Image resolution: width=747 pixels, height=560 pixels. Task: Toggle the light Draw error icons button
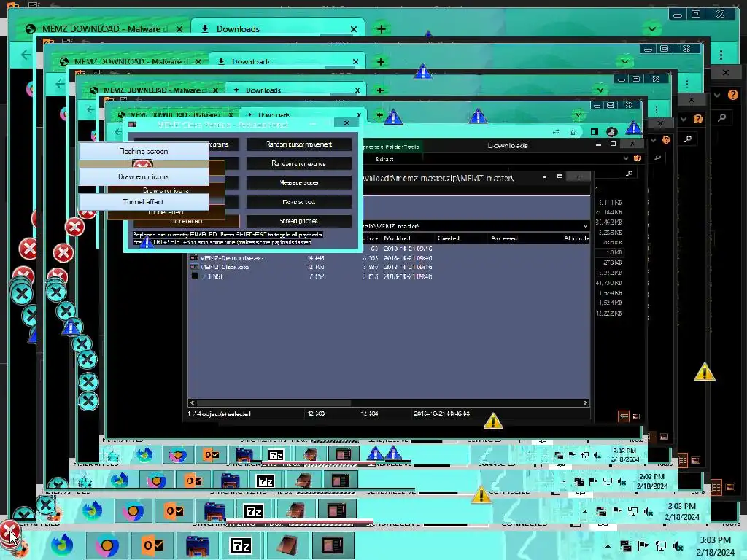click(x=144, y=176)
